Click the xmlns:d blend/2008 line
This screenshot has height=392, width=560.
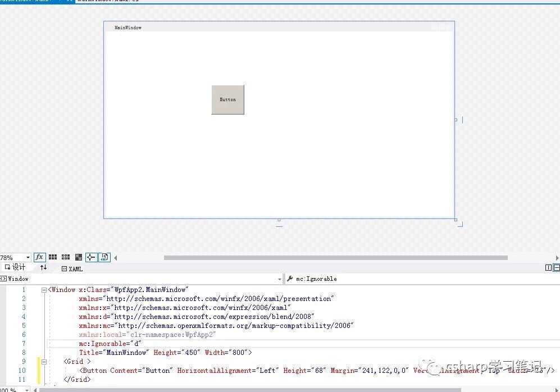[x=197, y=316]
